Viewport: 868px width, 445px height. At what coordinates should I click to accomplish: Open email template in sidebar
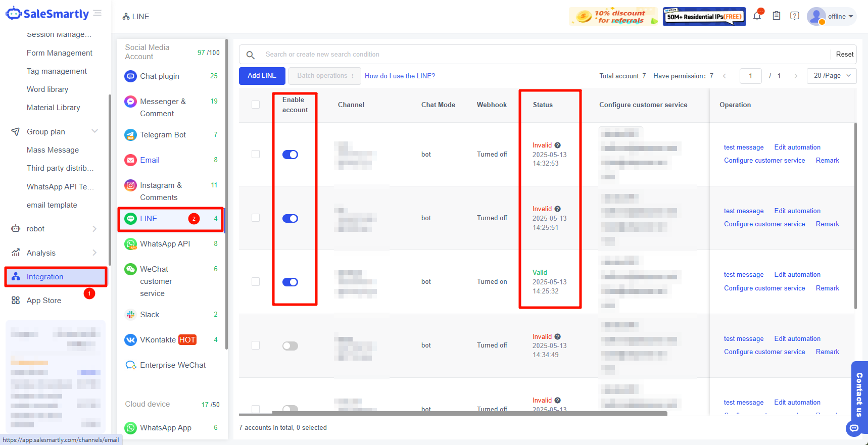[x=52, y=205]
